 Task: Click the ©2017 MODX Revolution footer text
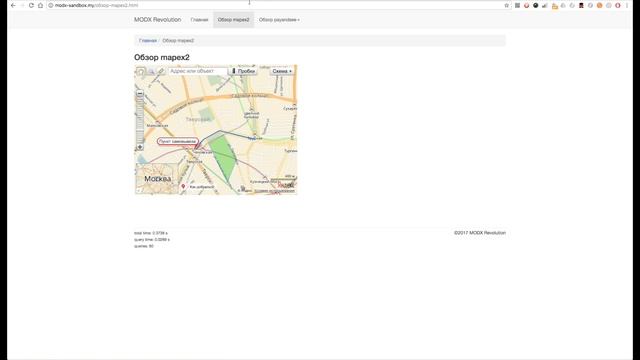tap(480, 233)
